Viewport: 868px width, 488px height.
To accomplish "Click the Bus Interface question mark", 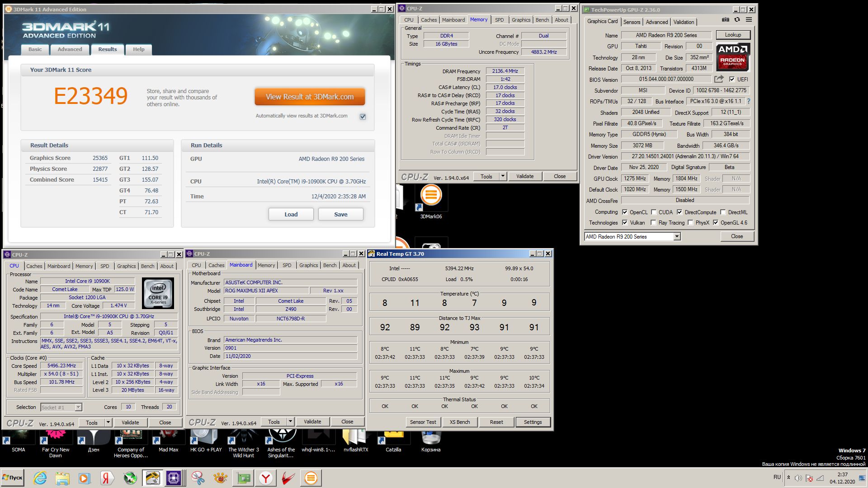I will [x=748, y=101].
